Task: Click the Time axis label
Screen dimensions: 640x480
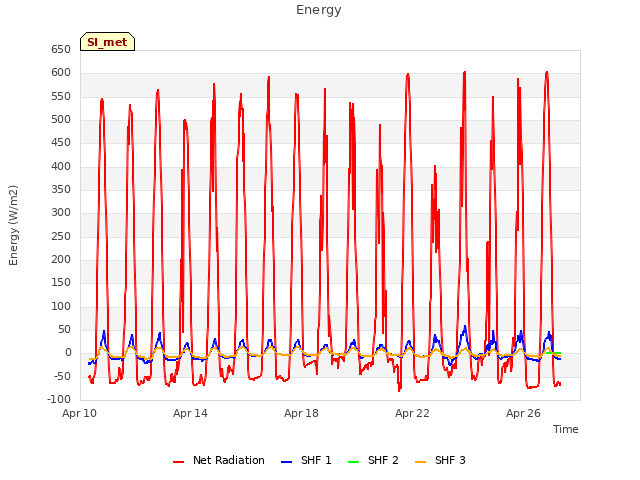Action: click(x=566, y=429)
